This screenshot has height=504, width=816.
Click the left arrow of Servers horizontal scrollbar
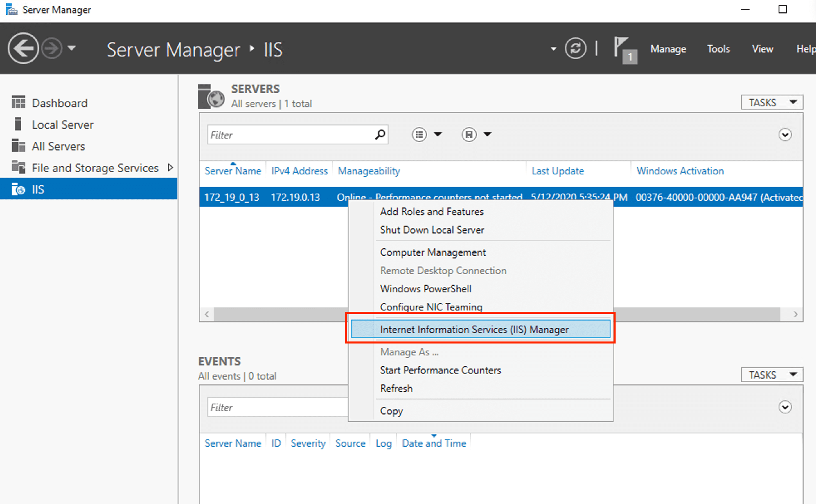pos(207,314)
